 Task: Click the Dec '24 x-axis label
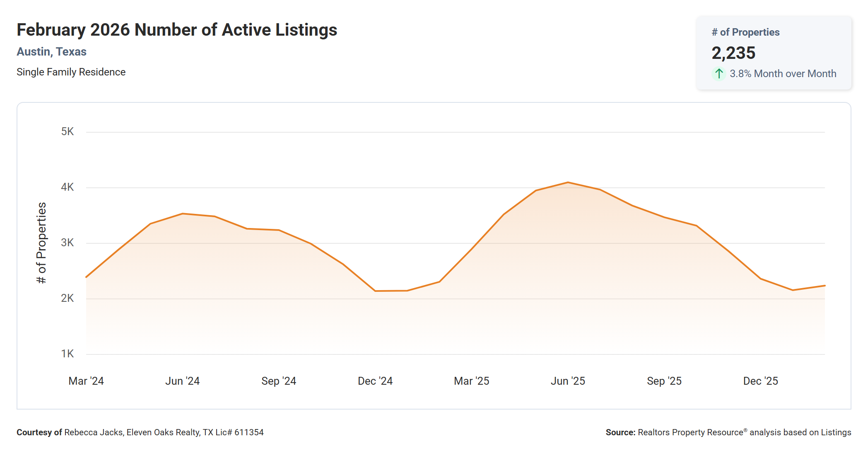point(375,381)
